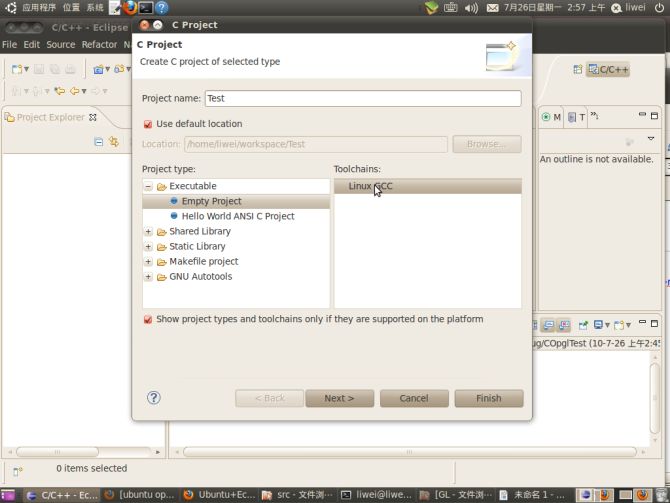Open the Edit menu in Eclipse
670x503 pixels.
(32, 45)
